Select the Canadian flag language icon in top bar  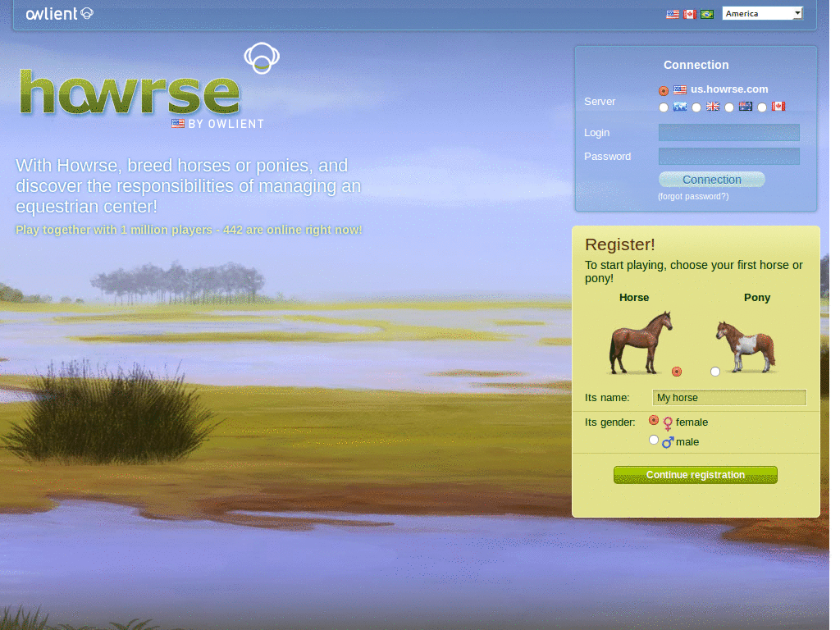[x=690, y=13]
